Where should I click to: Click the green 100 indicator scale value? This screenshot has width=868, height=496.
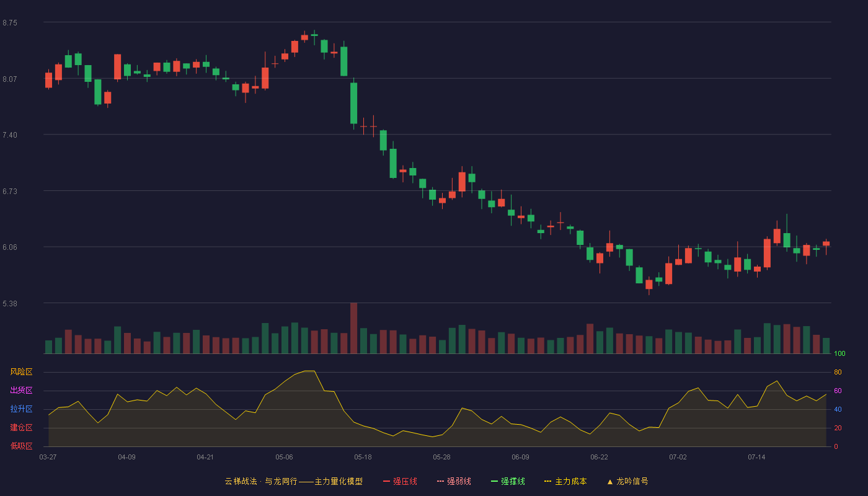coord(839,354)
